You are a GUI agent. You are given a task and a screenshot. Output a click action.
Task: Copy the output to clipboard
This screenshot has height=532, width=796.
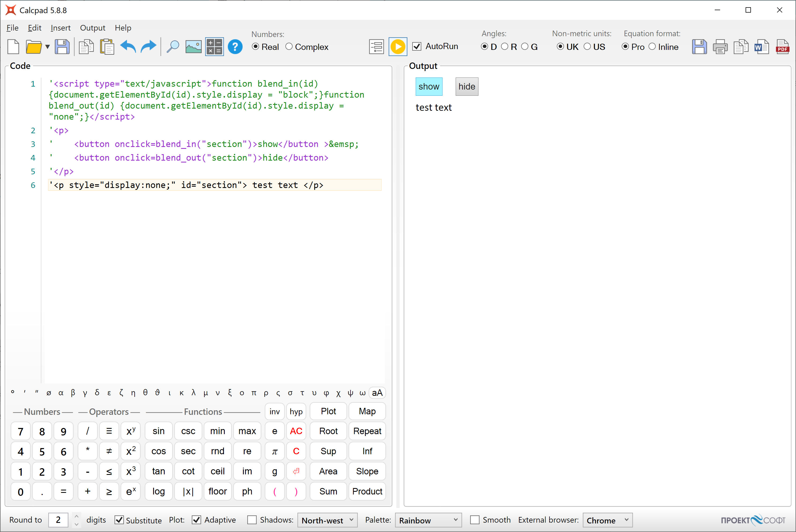click(741, 46)
